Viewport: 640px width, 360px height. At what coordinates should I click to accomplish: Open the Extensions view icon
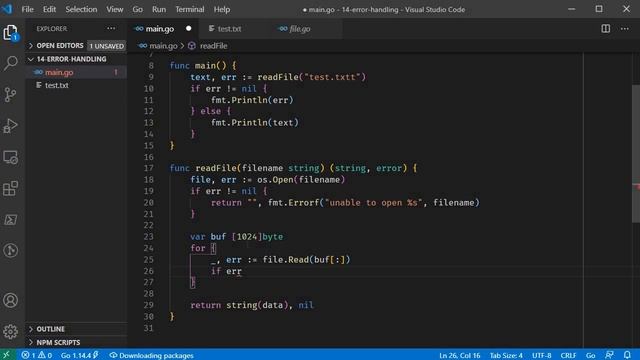tap(11, 189)
